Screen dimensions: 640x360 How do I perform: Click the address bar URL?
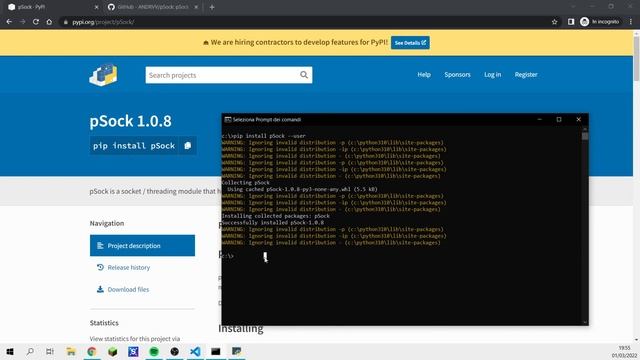coord(103,22)
